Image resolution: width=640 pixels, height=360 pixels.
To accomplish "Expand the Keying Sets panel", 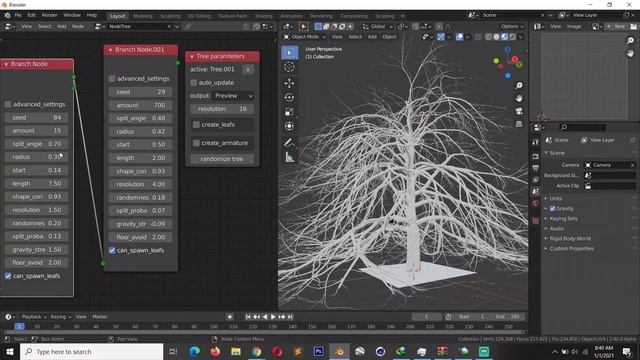I will [x=563, y=219].
